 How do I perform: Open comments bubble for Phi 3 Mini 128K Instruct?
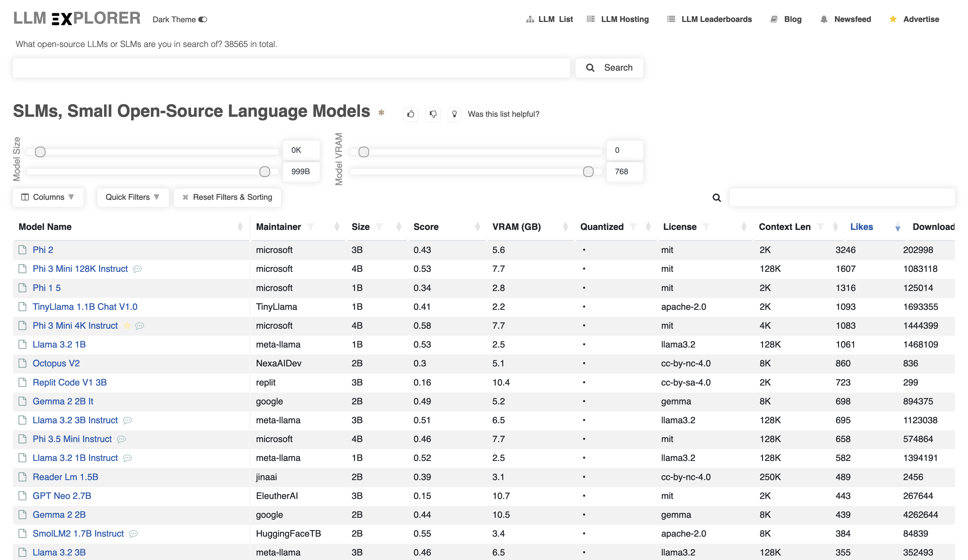point(137,269)
